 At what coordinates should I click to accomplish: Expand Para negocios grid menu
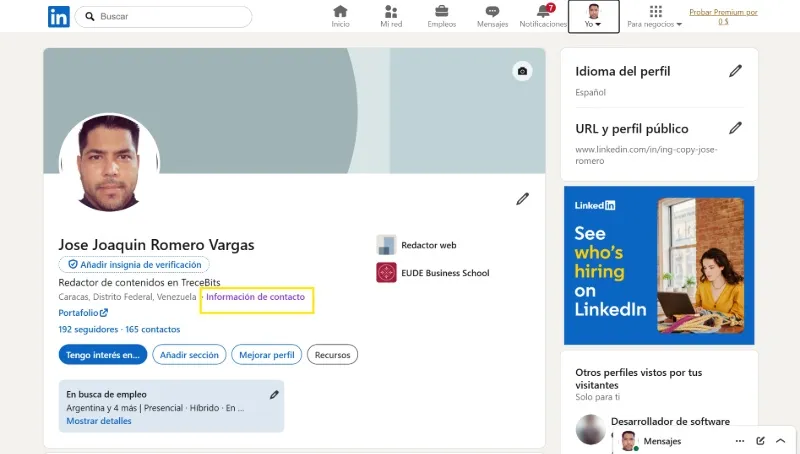click(655, 16)
